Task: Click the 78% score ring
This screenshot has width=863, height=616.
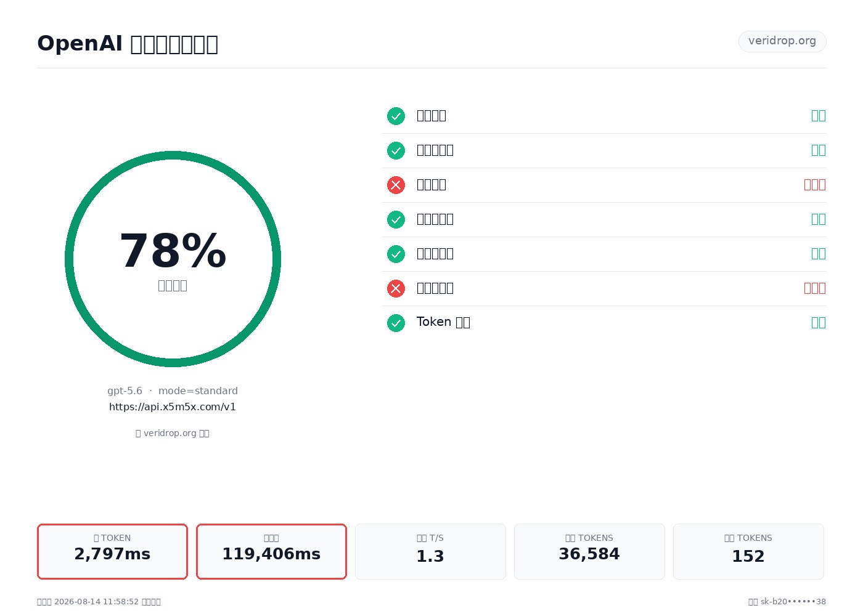Action: (x=173, y=259)
